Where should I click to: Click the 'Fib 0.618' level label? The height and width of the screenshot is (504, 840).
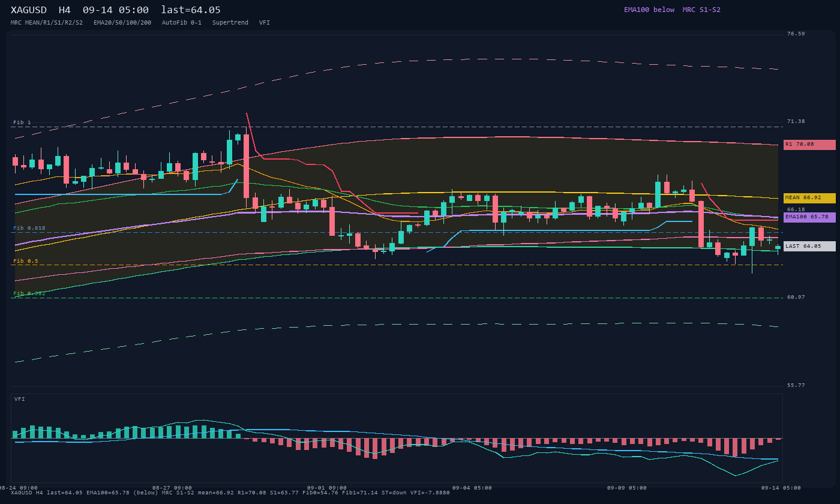tap(29, 228)
